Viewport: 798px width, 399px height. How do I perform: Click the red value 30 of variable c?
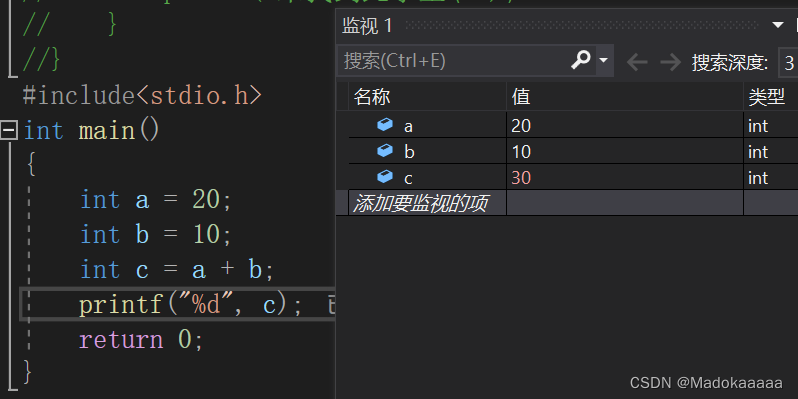click(521, 178)
